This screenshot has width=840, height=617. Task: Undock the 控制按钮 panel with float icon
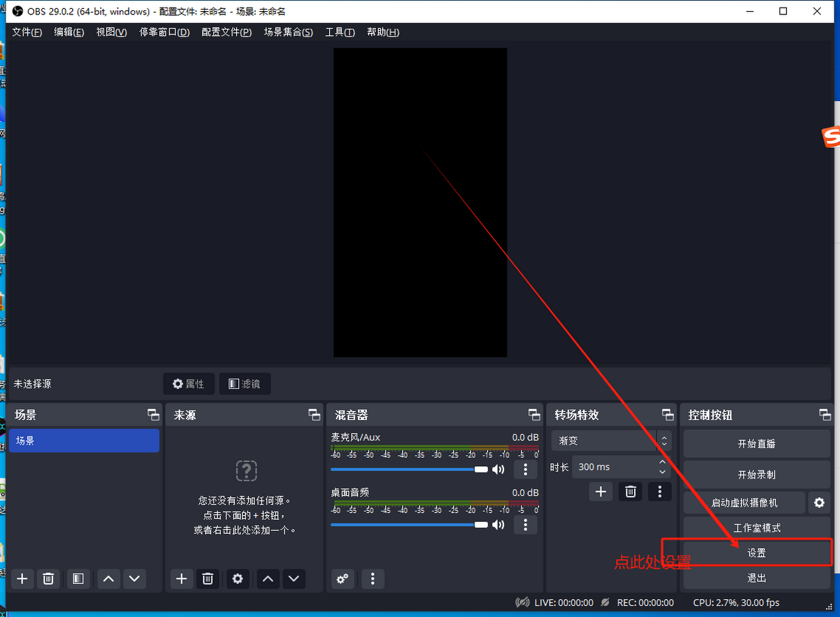[825, 415]
